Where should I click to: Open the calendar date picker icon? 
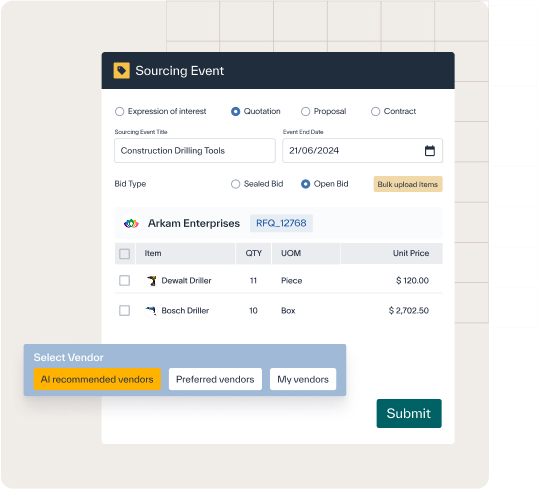click(430, 151)
